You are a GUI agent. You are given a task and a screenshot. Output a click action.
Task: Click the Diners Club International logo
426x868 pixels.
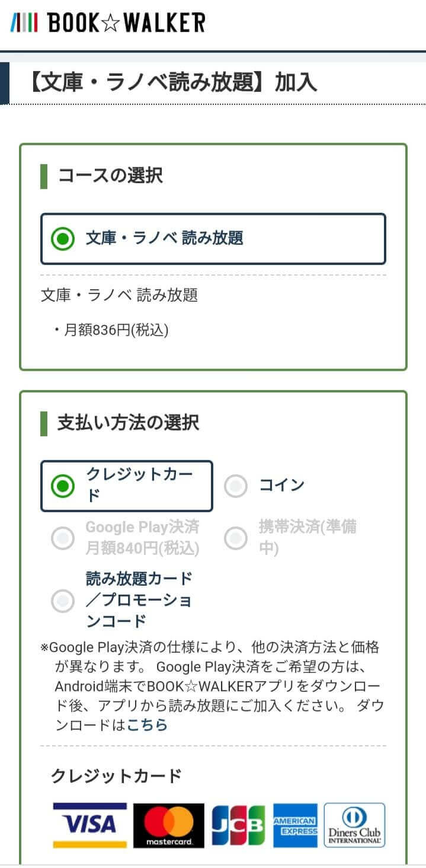[x=355, y=825]
